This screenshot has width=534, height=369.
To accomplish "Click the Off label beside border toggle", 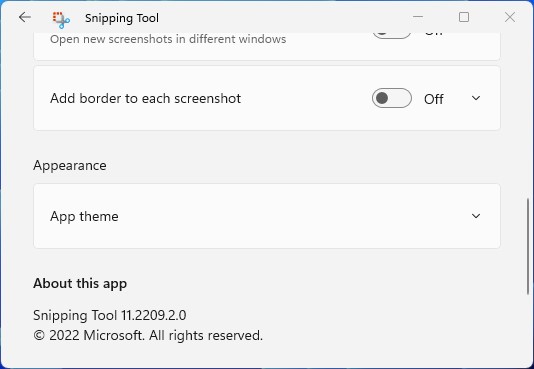I will pyautogui.click(x=434, y=99).
